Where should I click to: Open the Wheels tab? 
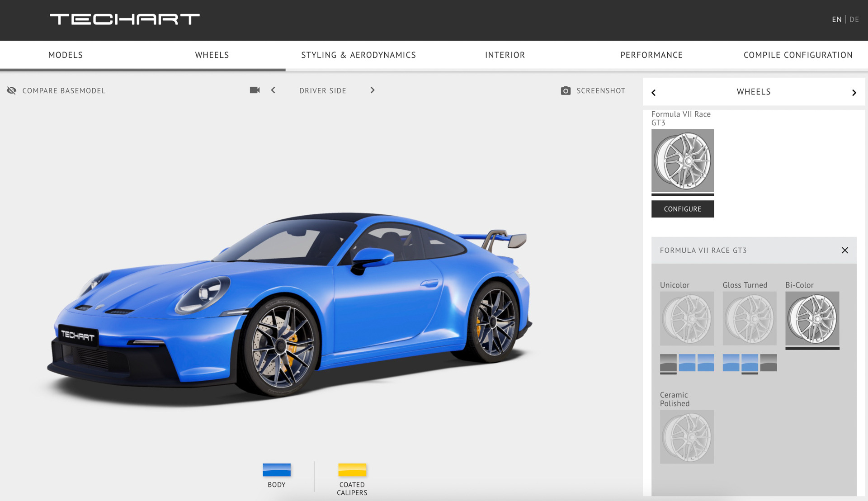[x=212, y=55]
